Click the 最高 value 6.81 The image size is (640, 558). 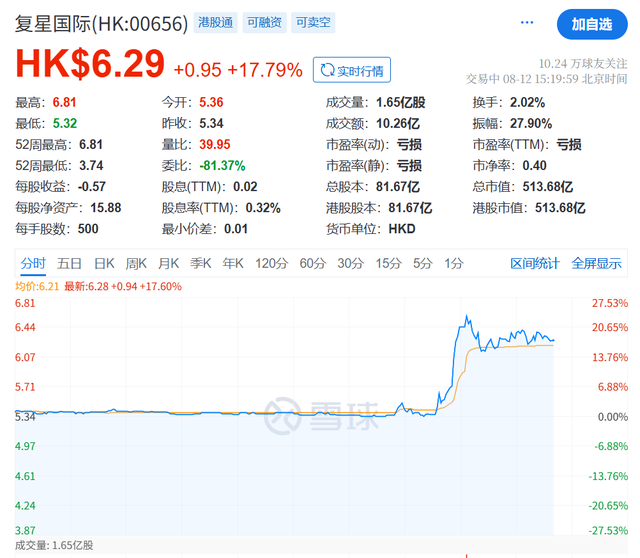(64, 102)
